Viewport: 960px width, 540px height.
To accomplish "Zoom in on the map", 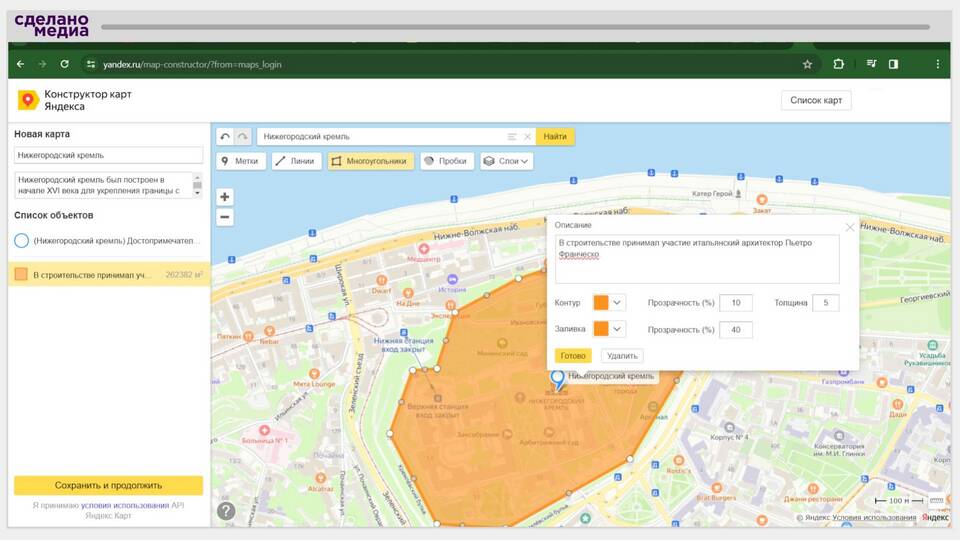I will [x=225, y=197].
